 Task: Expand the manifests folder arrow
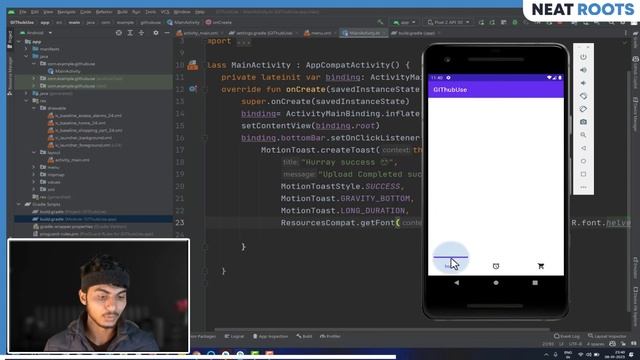pyautogui.click(x=27, y=49)
